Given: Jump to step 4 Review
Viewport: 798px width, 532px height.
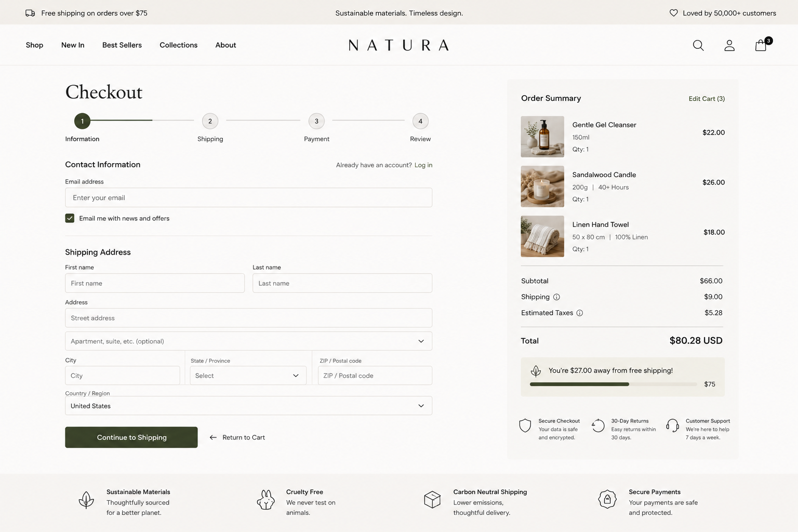Looking at the screenshot, I should (420, 121).
